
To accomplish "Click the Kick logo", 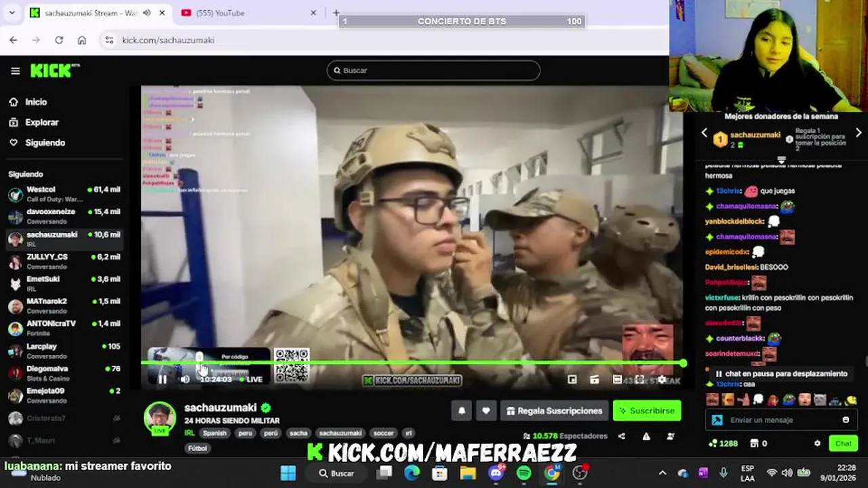I will 55,70.
